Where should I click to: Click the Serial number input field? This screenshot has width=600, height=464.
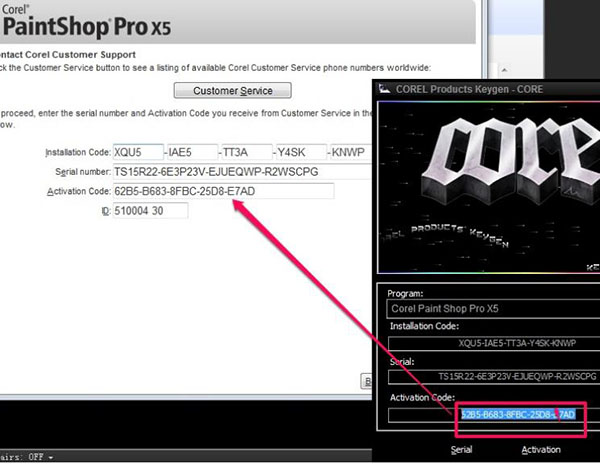tap(242, 172)
